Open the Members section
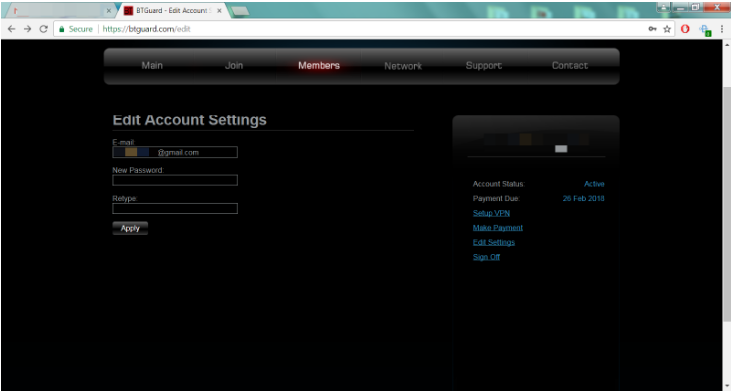The image size is (731, 391). (x=319, y=66)
